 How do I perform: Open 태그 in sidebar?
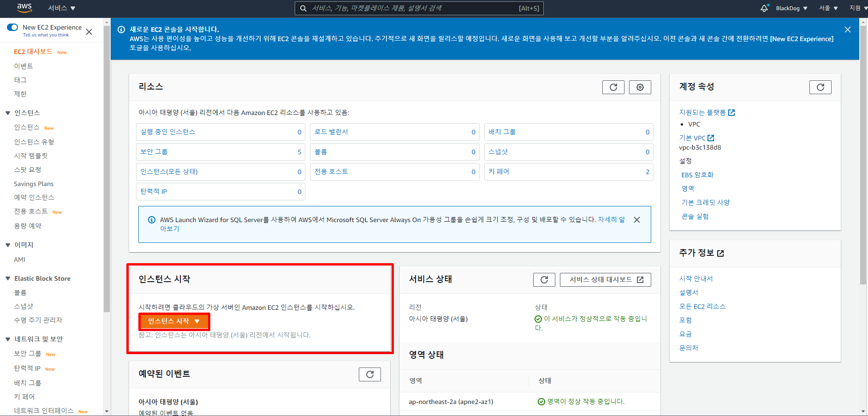pos(20,80)
